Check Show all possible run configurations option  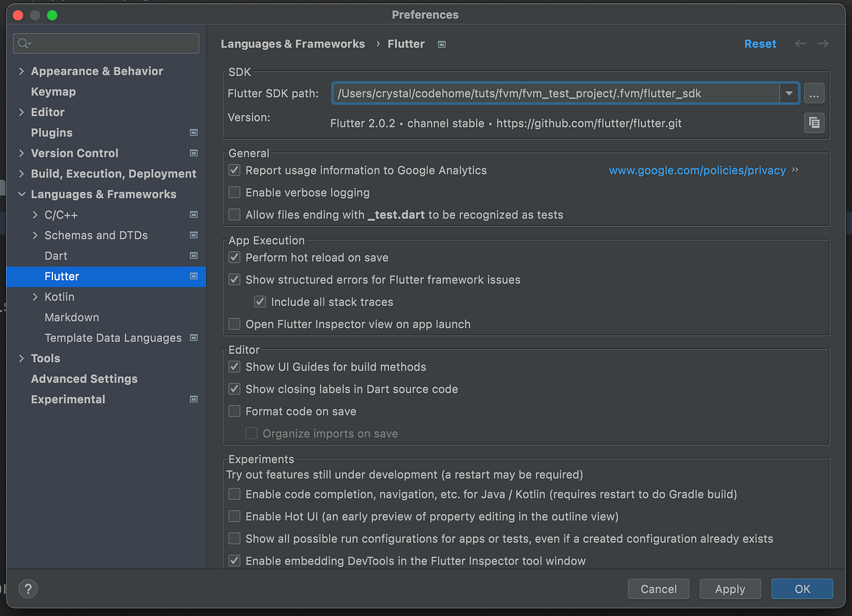point(234,539)
